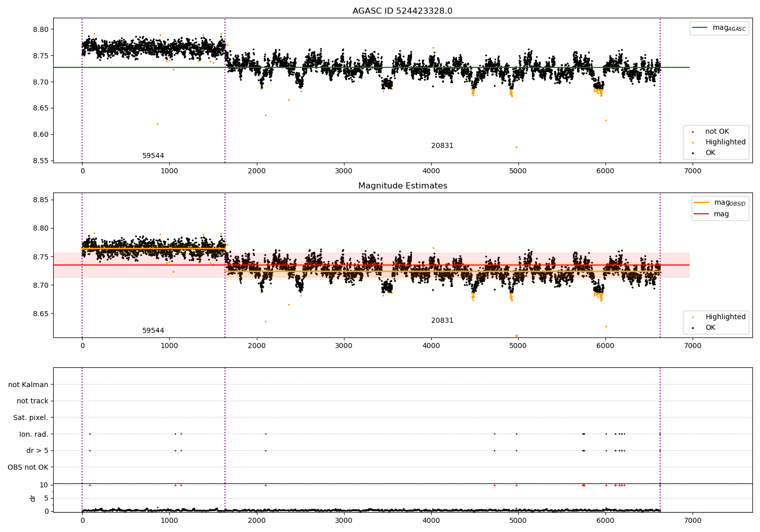Click x-tick '2000' under the Magnitude Estimates plot

(x=256, y=346)
